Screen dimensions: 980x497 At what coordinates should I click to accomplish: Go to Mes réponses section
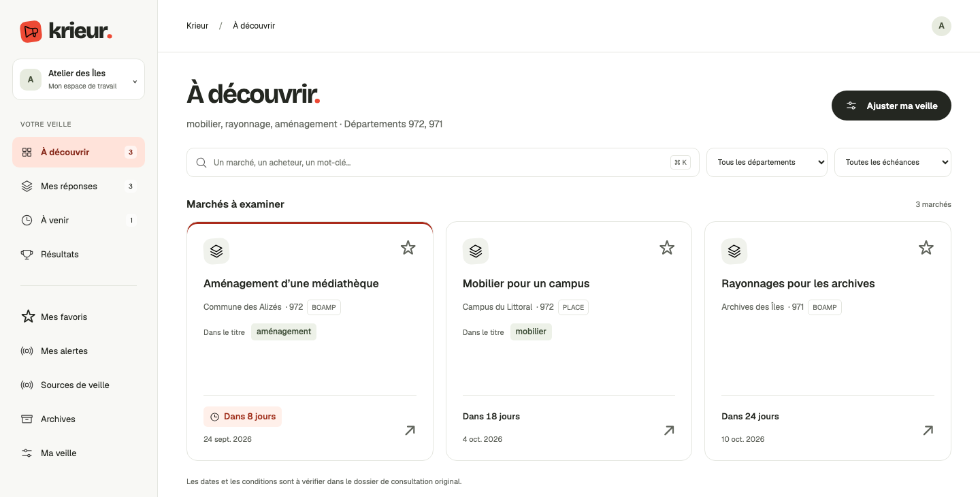click(x=78, y=186)
